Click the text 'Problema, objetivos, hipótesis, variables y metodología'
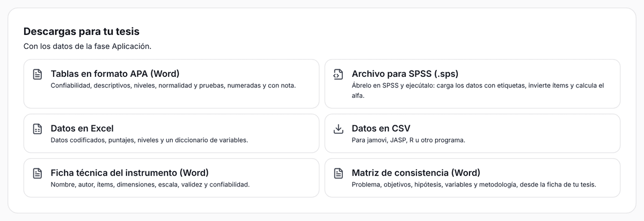644x221 pixels. (x=435, y=184)
